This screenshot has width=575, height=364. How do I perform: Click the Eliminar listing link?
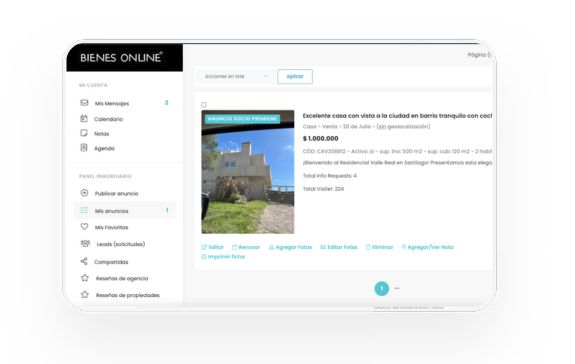click(x=379, y=247)
